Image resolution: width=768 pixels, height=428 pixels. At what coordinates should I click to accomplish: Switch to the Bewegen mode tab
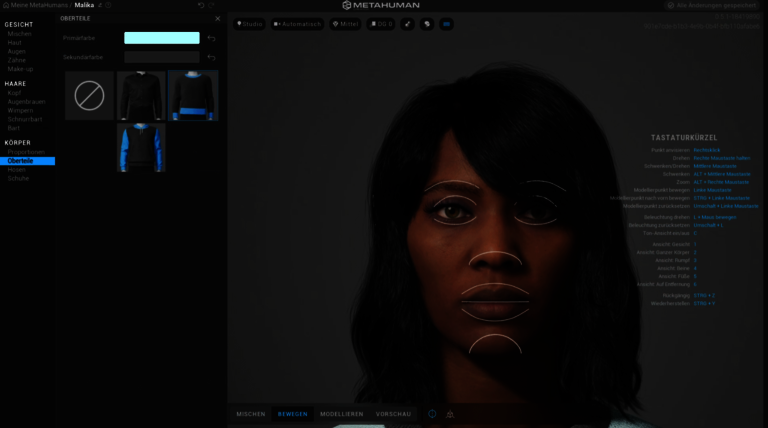293,414
